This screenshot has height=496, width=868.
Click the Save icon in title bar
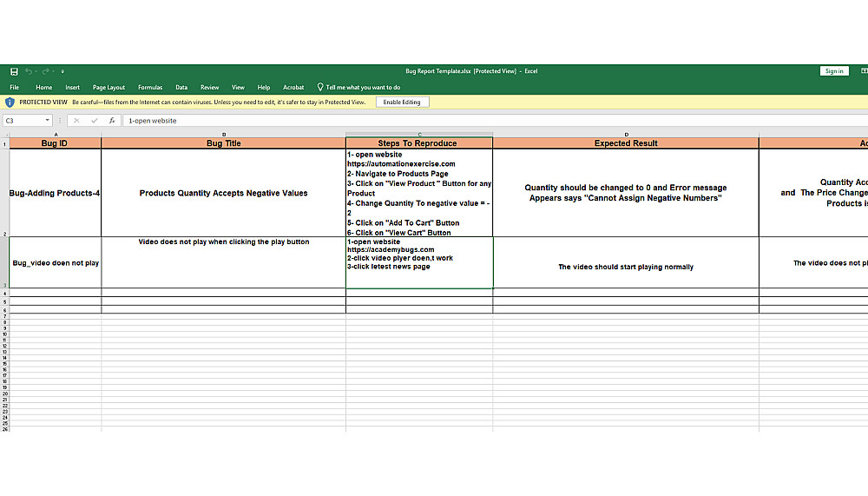click(15, 71)
